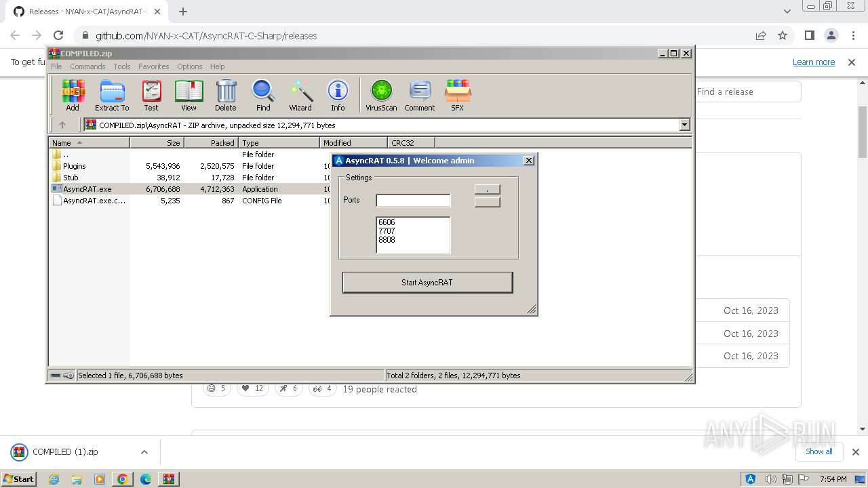868x488 pixels.
Task: Reload the GitHub releases page
Action: pyautogui.click(x=58, y=35)
